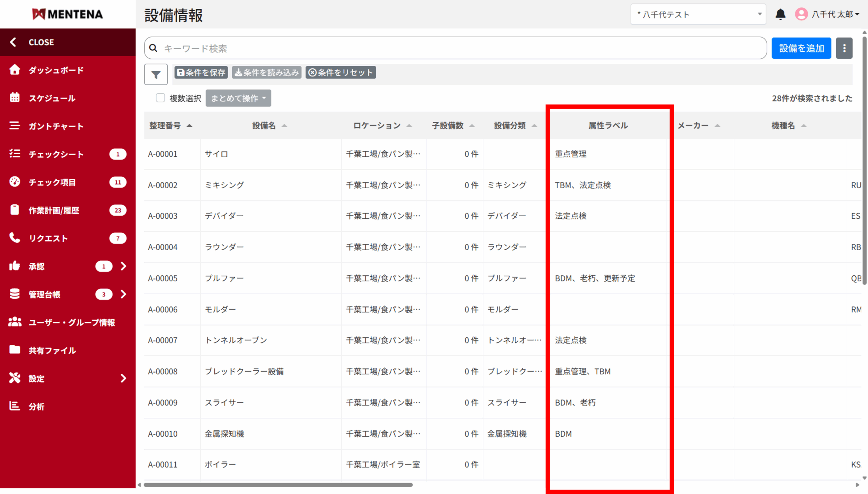
Task: Click the 設備を追加 button
Action: pos(801,48)
